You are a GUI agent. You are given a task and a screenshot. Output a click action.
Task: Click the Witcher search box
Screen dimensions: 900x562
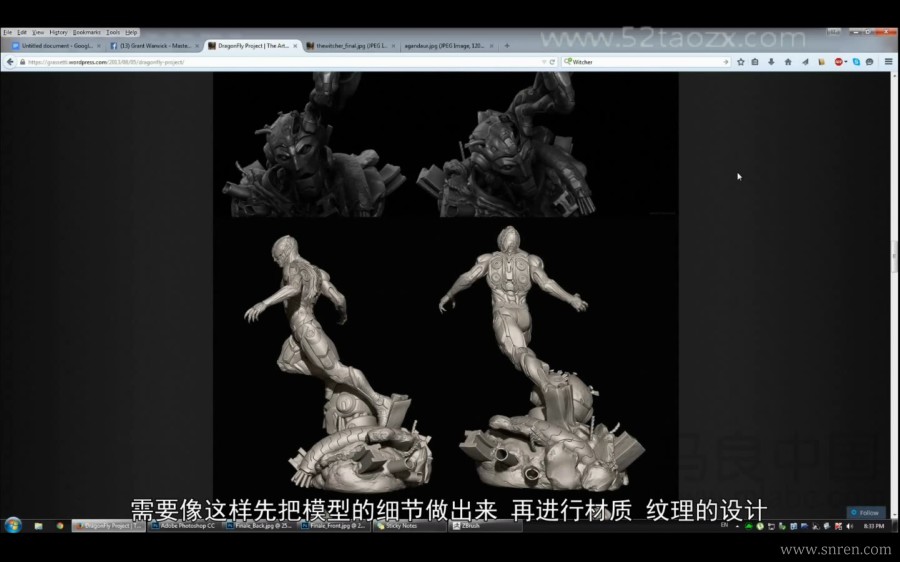click(x=646, y=62)
